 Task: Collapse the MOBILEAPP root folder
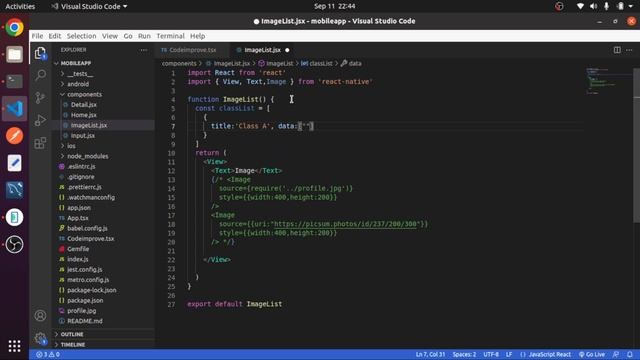pos(76,63)
